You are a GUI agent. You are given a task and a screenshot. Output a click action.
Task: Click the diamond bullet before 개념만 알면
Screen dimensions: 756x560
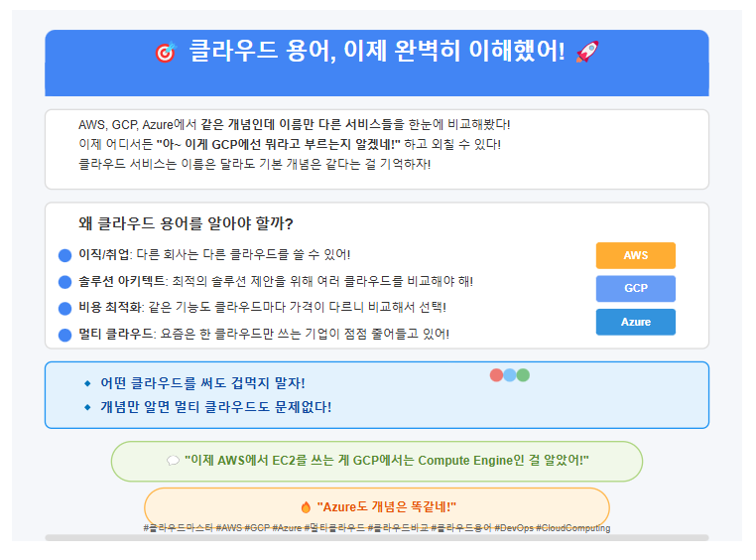pos(87,407)
